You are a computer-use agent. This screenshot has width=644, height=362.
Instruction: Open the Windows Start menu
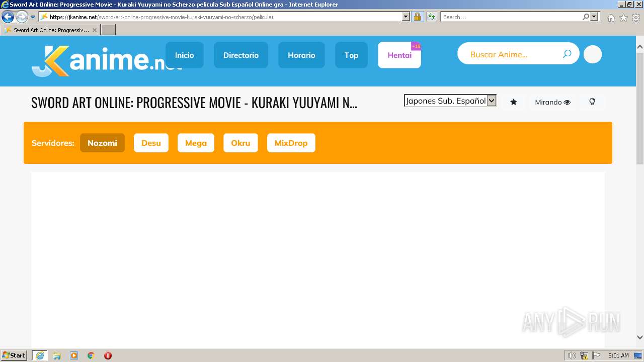(x=14, y=355)
